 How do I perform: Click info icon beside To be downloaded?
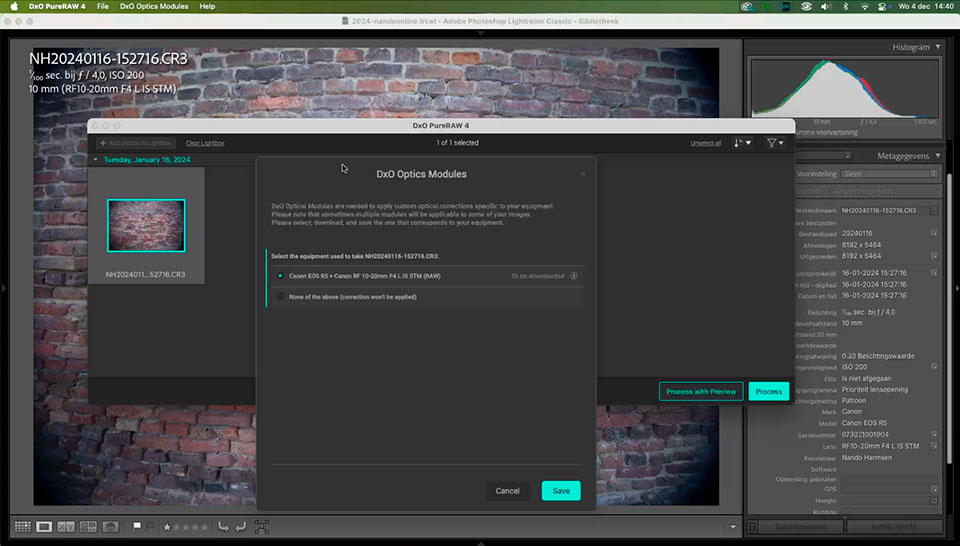coord(574,276)
